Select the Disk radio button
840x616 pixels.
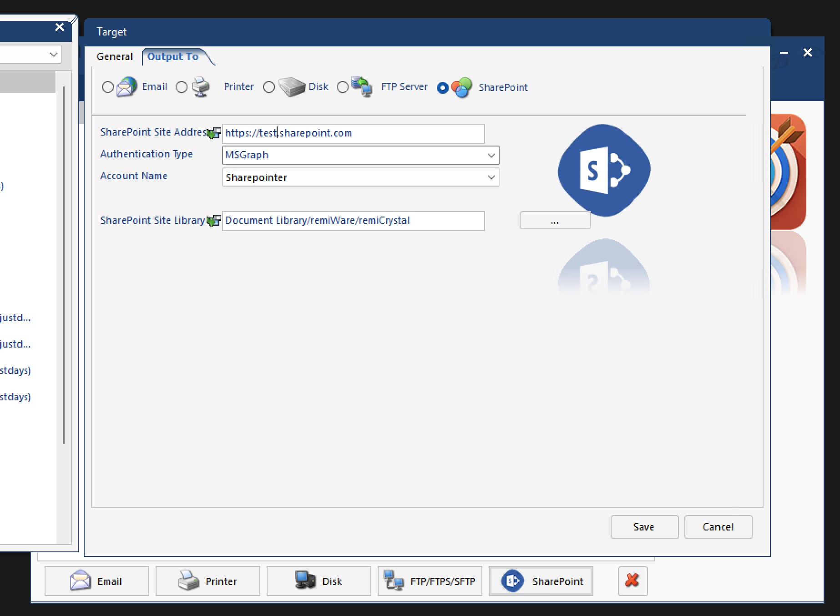pos(269,87)
